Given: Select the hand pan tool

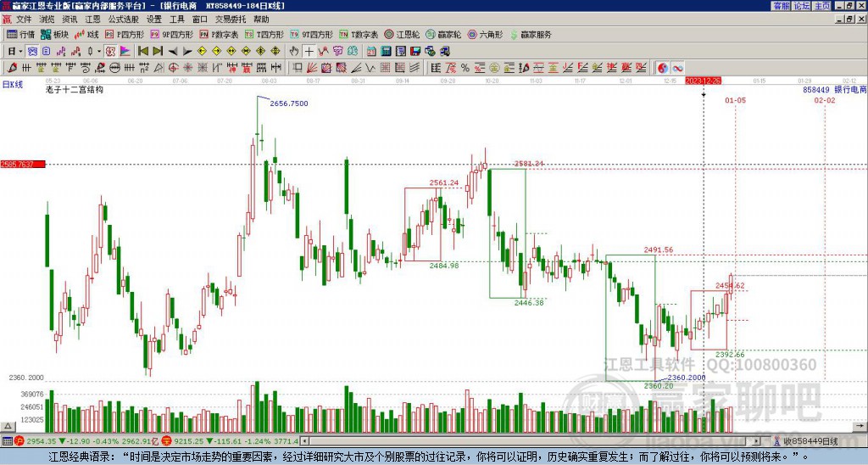Looking at the screenshot, I should tap(294, 52).
